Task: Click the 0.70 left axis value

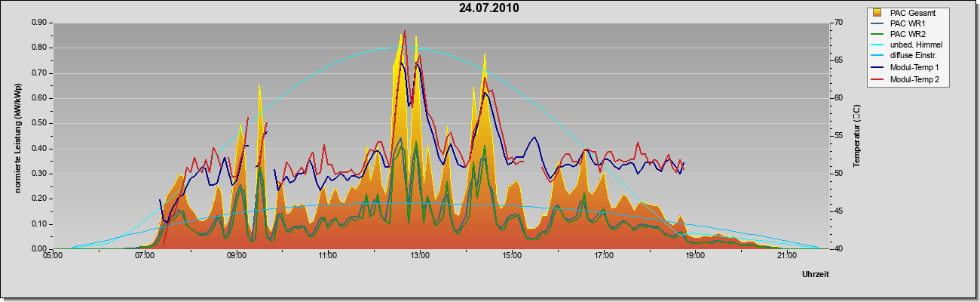Action: tap(39, 73)
